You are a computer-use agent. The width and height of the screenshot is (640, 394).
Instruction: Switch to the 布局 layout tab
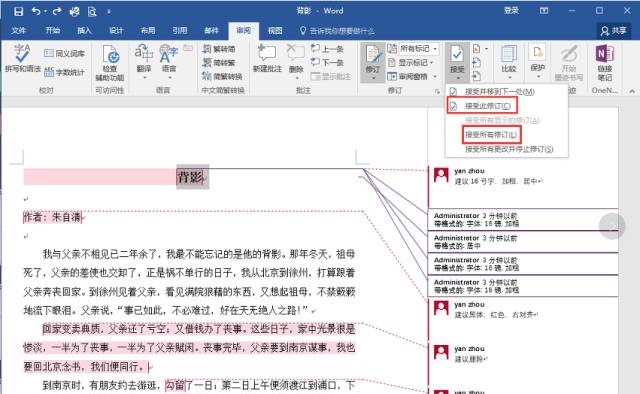[x=148, y=31]
